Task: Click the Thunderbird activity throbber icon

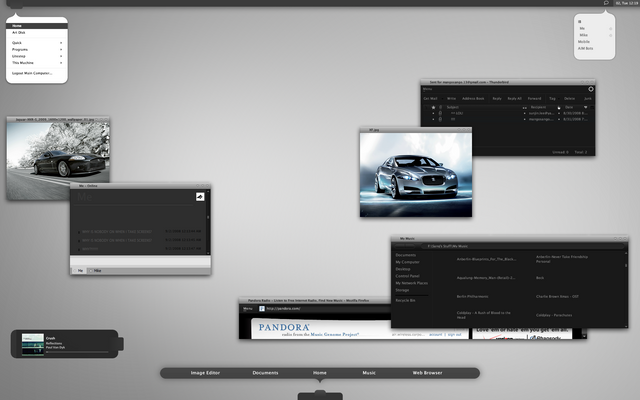Action: click(x=591, y=89)
